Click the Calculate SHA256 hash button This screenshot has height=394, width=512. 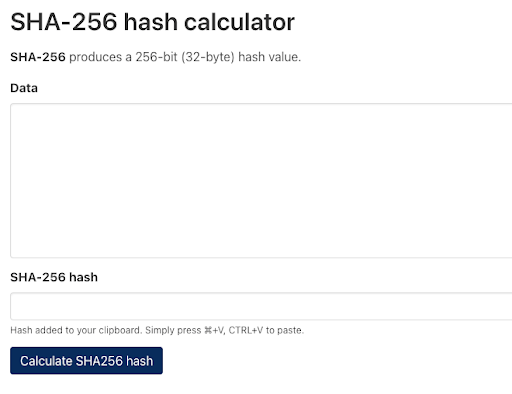pos(86,361)
